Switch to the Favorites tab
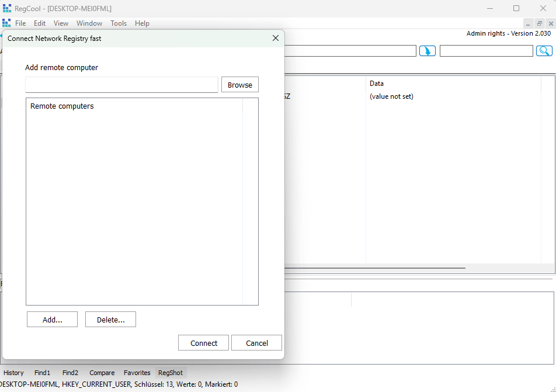556x392 pixels. [x=137, y=373]
